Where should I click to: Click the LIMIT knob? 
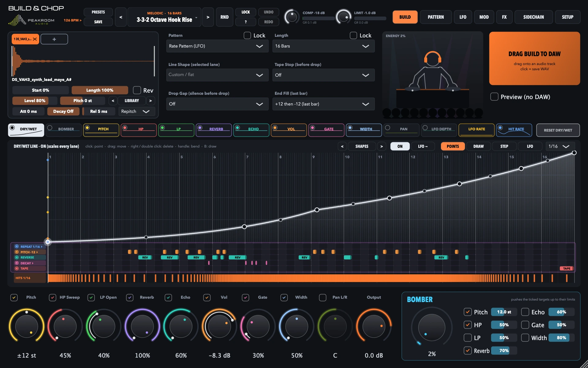point(343,17)
